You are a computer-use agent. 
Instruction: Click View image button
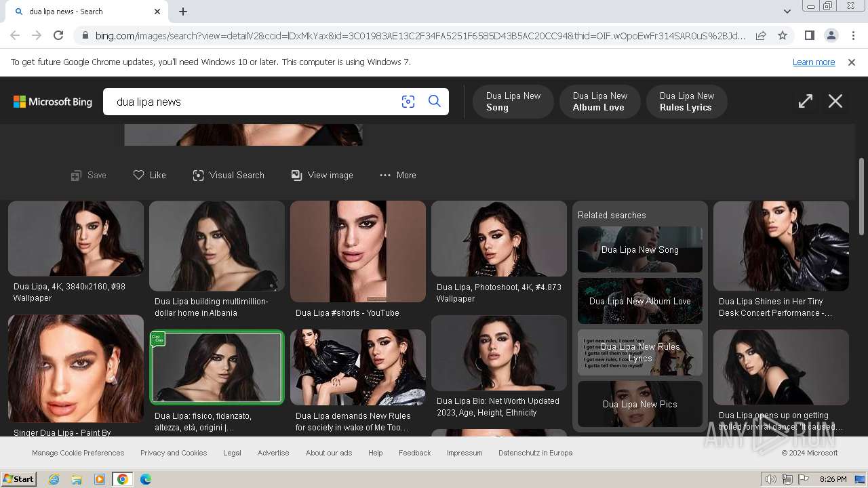coord(322,175)
